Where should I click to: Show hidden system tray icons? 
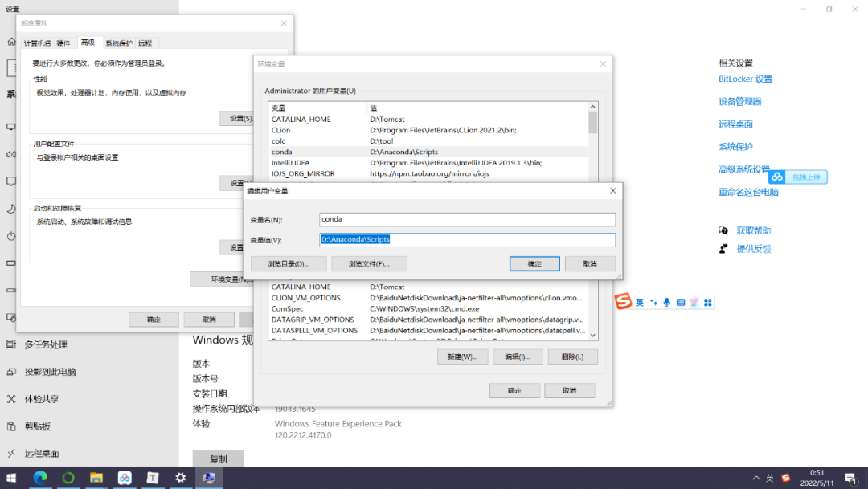[x=755, y=479]
